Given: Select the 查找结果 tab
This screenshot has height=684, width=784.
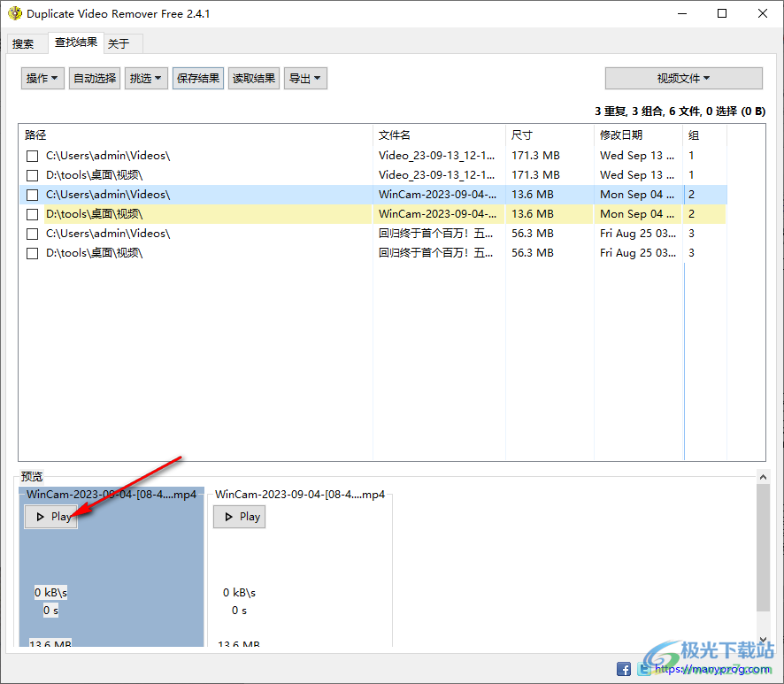Looking at the screenshot, I should 76,42.
